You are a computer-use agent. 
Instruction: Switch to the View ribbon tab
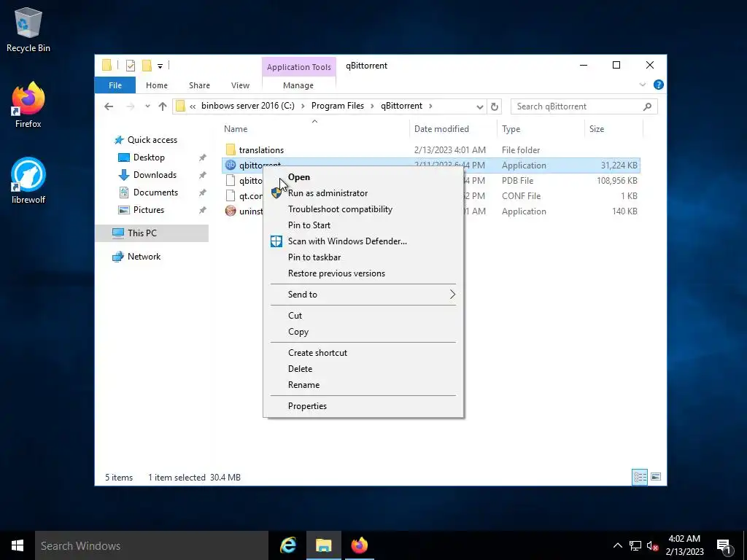(x=240, y=85)
